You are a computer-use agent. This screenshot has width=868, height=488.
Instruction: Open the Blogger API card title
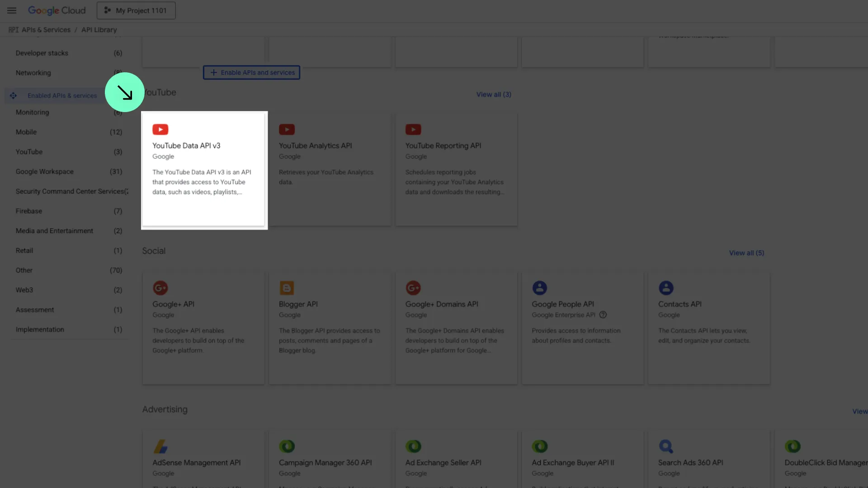298,304
